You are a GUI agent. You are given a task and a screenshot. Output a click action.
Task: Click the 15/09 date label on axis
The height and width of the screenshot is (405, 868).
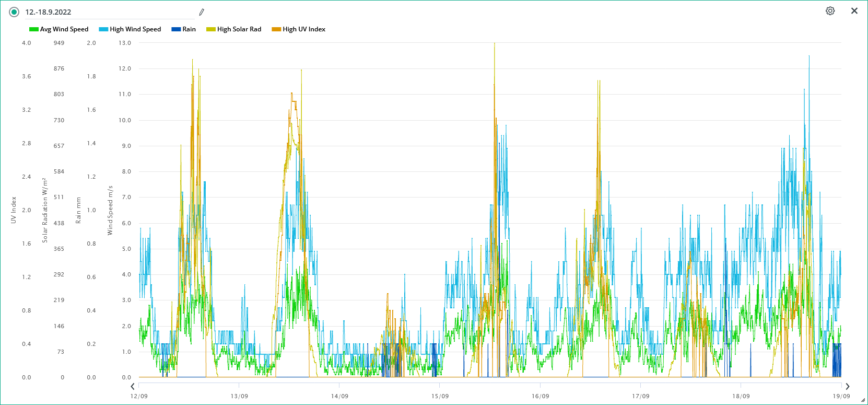tap(440, 396)
